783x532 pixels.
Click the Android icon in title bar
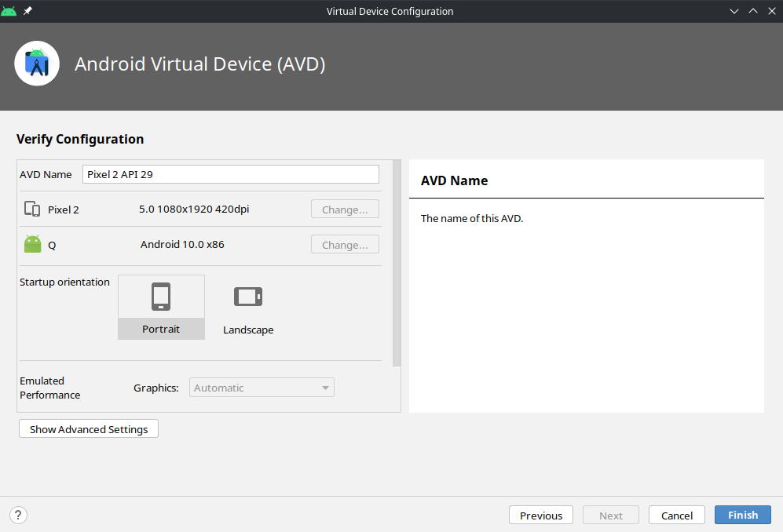tap(9, 11)
